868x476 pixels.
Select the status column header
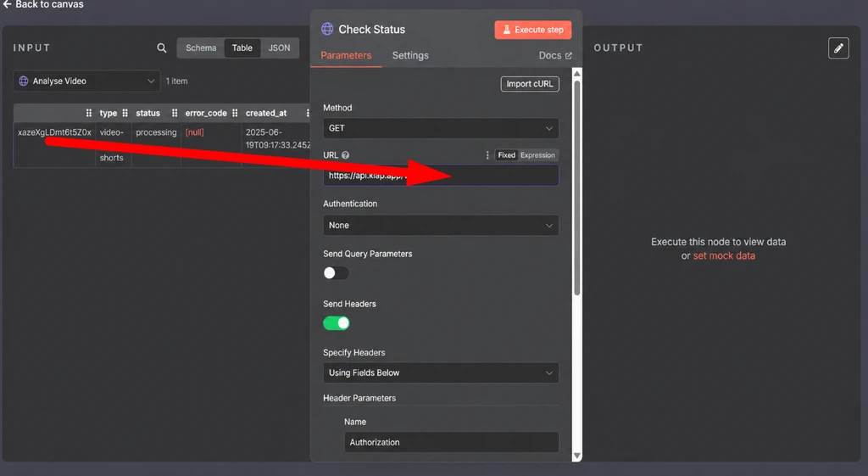point(147,113)
